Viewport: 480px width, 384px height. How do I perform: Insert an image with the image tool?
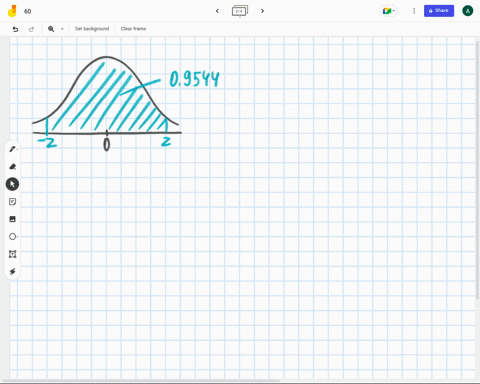tap(12, 219)
